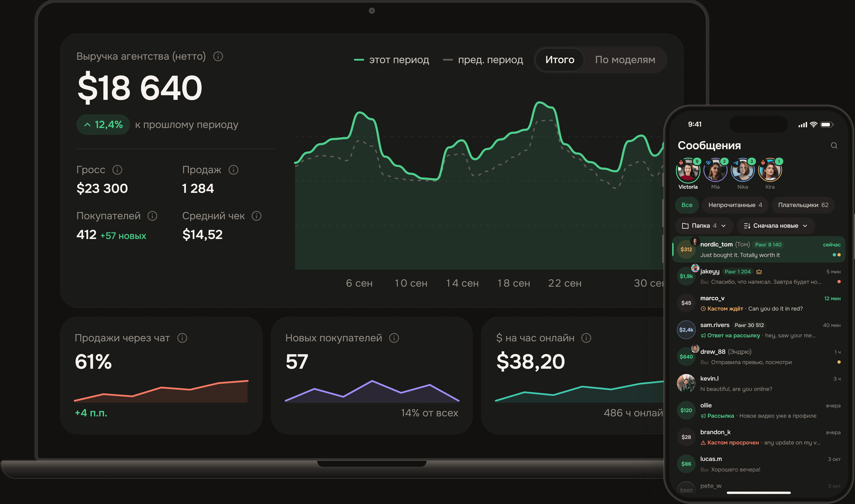Switch chart view to По моделям
This screenshot has width=855, height=504.
[x=625, y=60]
